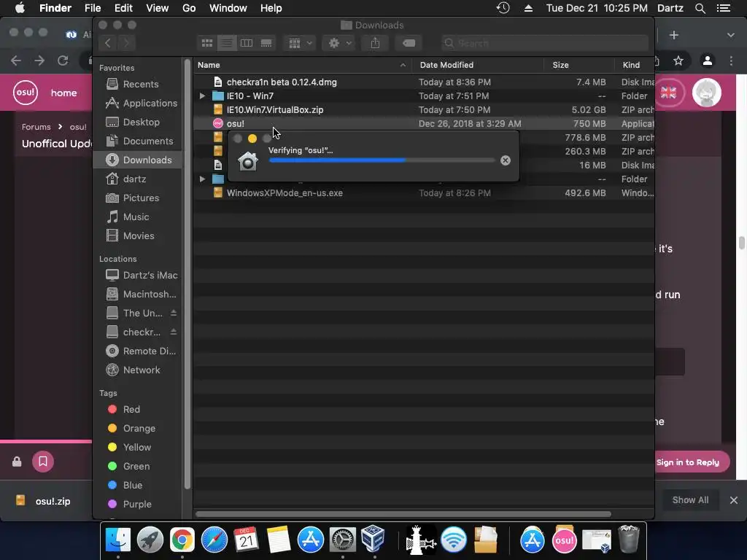Select the osu! application row
The height and width of the screenshot is (560, 747).
coord(424,123)
